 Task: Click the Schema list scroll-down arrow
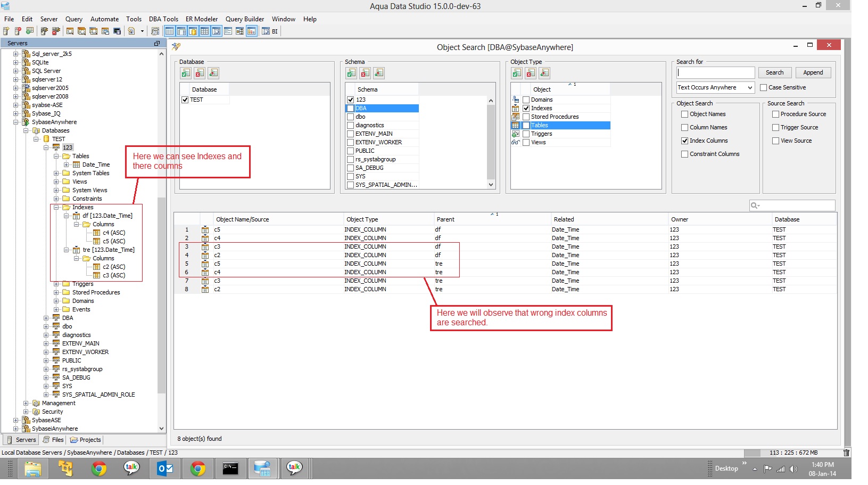pyautogui.click(x=491, y=185)
